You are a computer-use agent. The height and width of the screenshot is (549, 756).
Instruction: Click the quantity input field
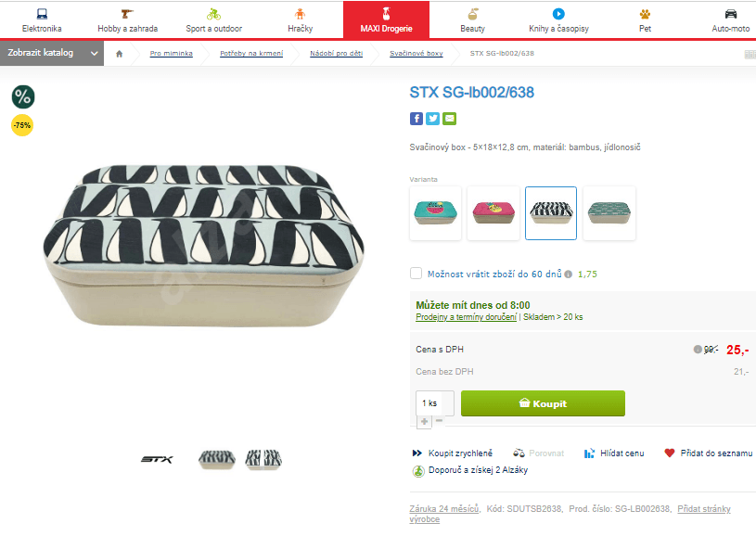434,403
